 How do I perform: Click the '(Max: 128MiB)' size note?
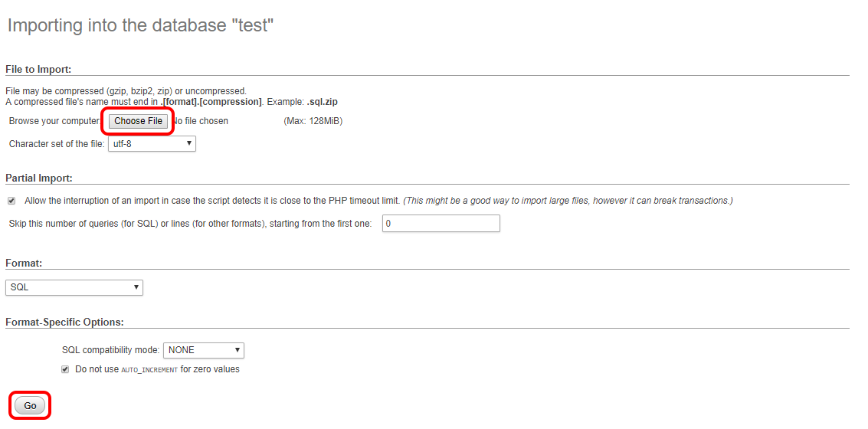click(x=313, y=121)
